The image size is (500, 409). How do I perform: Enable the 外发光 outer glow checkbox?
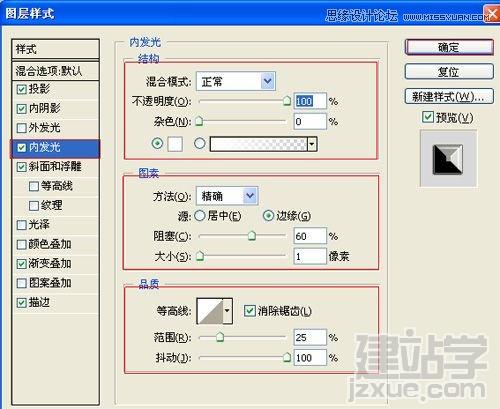[x=22, y=128]
